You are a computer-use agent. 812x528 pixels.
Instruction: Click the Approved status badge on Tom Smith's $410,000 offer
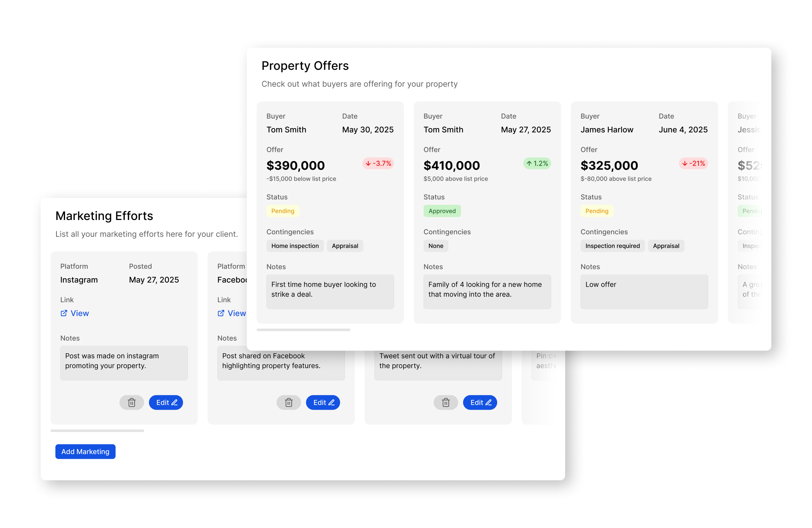(x=442, y=211)
